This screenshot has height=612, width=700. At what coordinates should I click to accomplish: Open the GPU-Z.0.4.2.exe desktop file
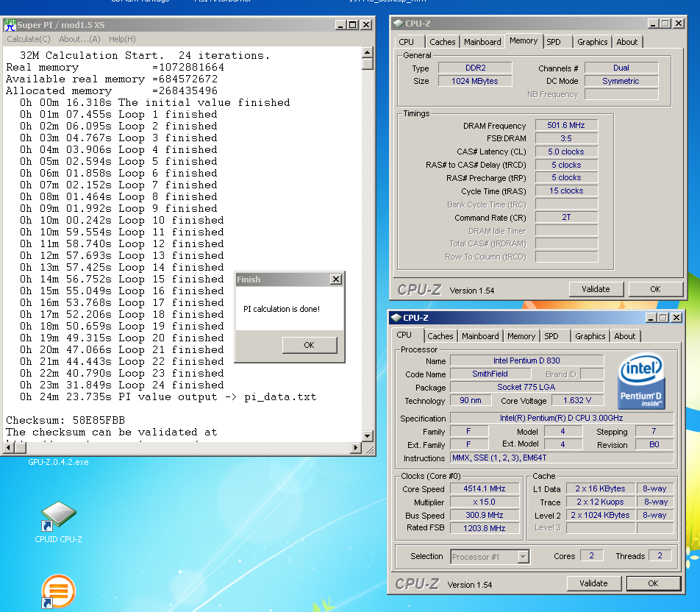tap(59, 462)
